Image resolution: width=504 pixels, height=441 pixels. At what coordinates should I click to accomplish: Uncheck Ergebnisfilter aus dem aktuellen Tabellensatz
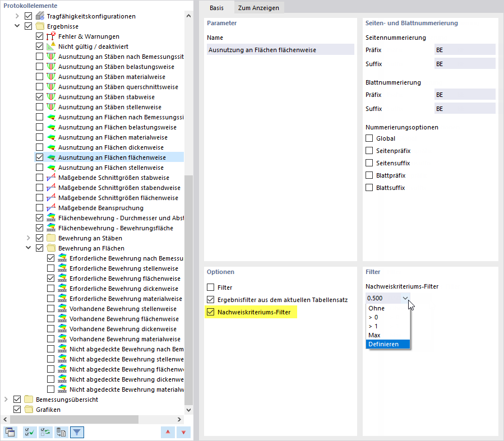[x=211, y=300]
